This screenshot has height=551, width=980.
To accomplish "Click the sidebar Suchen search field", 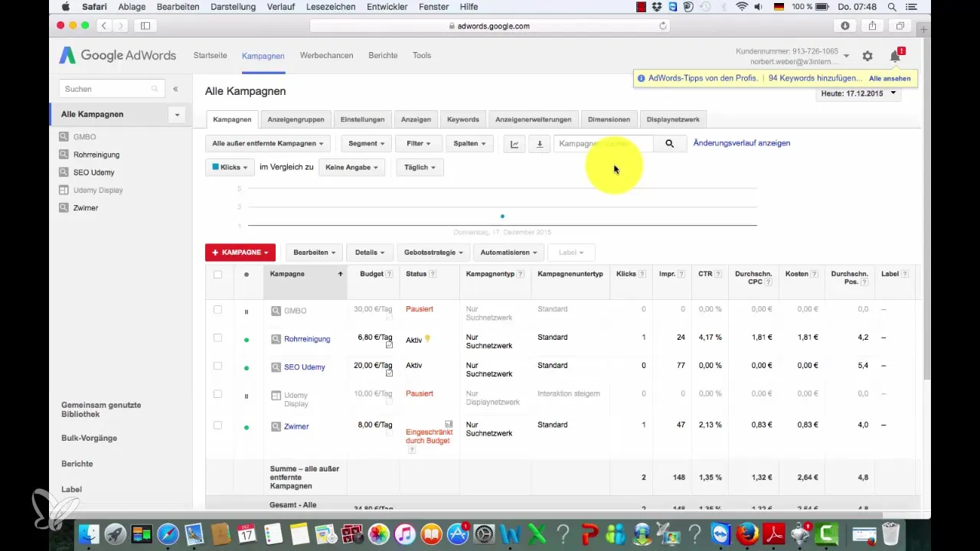I will [x=112, y=89].
